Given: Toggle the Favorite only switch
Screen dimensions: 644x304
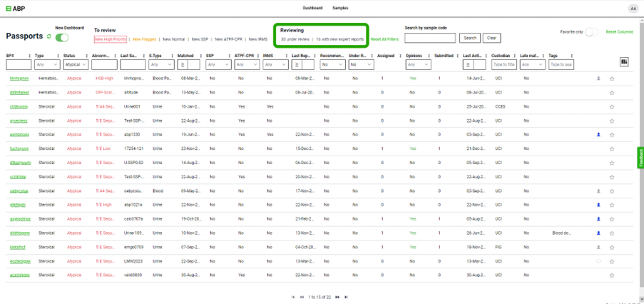Looking at the screenshot, I should 591,32.
